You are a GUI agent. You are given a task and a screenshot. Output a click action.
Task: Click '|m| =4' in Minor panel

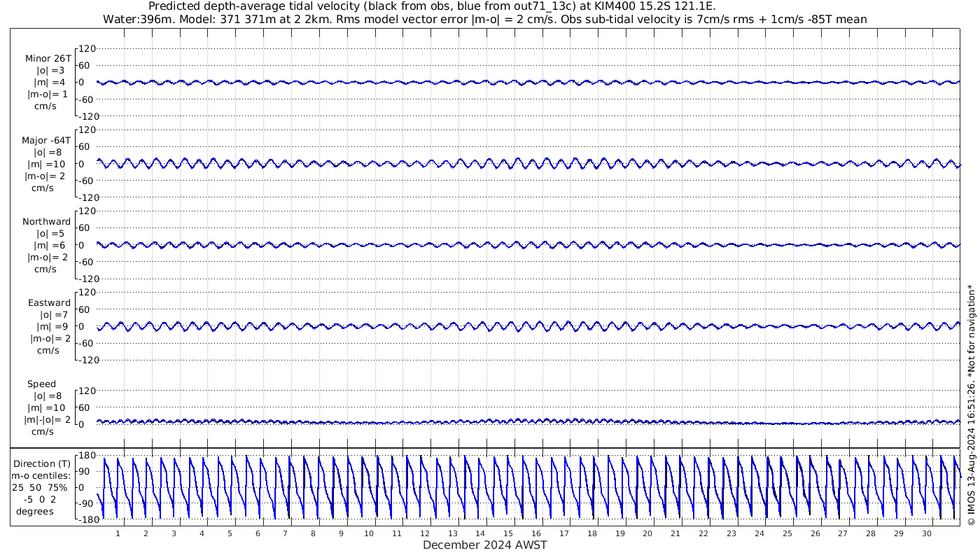(50, 83)
